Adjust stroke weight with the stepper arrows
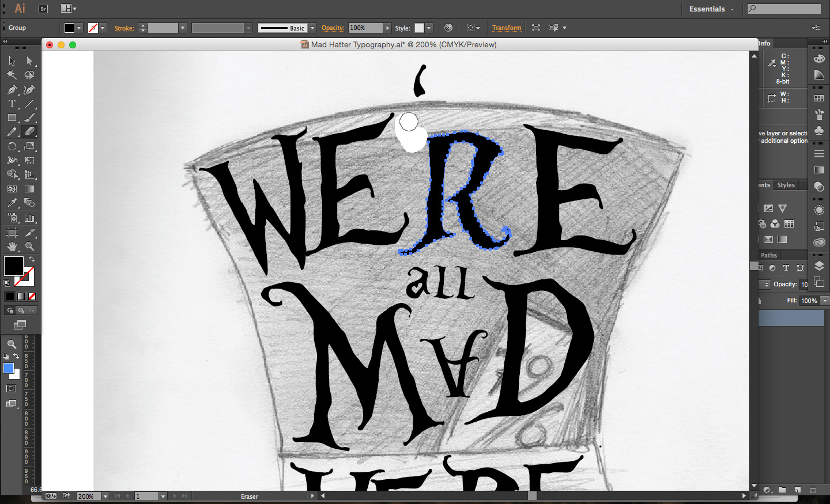This screenshot has height=504, width=830. click(143, 28)
